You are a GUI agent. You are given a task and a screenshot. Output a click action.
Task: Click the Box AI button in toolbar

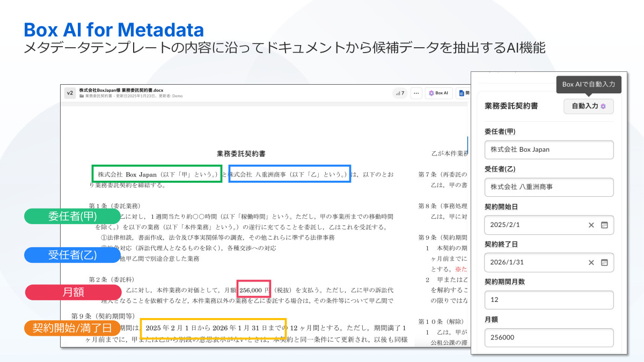[439, 93]
